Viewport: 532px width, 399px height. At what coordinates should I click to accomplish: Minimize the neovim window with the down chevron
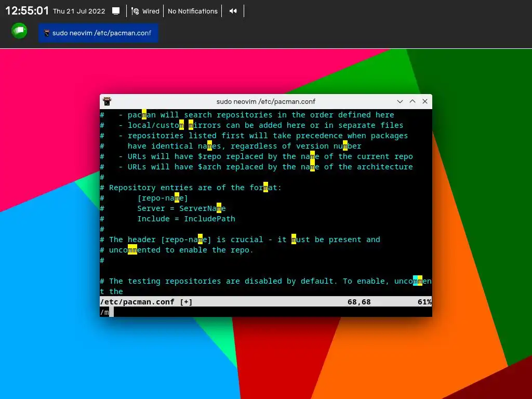point(400,101)
